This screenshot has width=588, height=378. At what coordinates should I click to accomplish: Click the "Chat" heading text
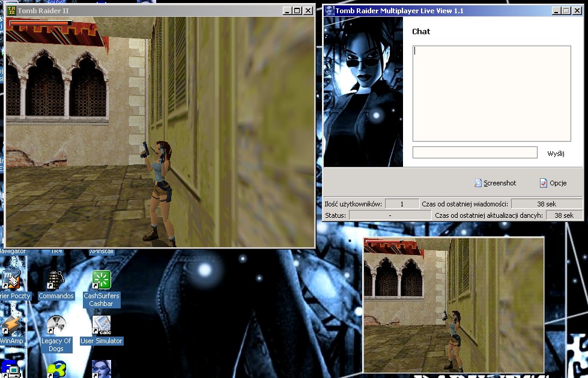click(421, 31)
